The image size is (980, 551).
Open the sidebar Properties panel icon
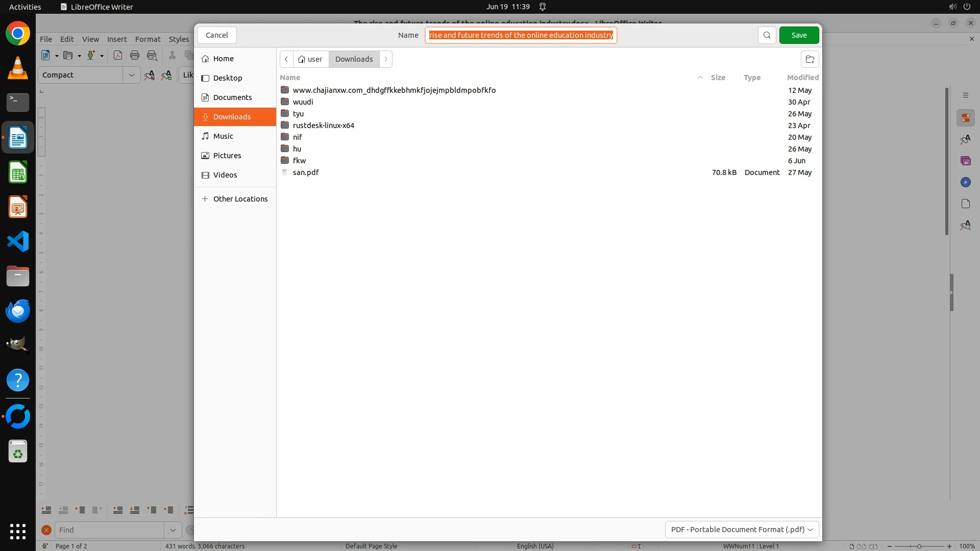tap(965, 118)
